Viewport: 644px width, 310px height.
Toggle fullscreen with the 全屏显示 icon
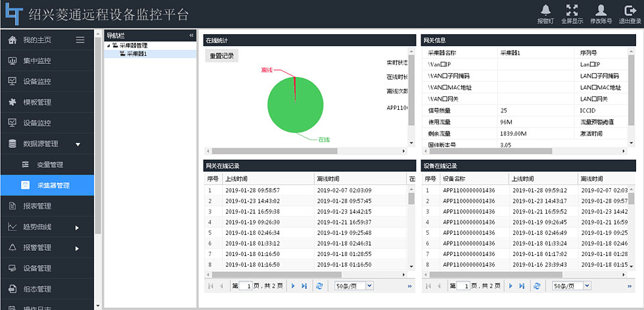tap(572, 10)
